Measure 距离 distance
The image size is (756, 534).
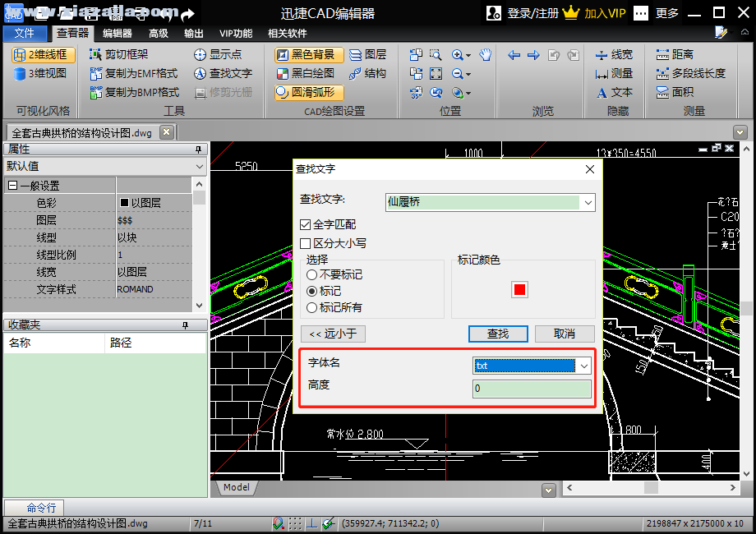click(675, 54)
